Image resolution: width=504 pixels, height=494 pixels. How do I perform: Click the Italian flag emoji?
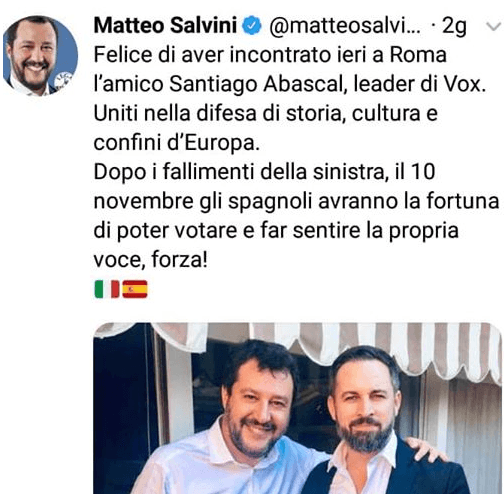click(107, 289)
